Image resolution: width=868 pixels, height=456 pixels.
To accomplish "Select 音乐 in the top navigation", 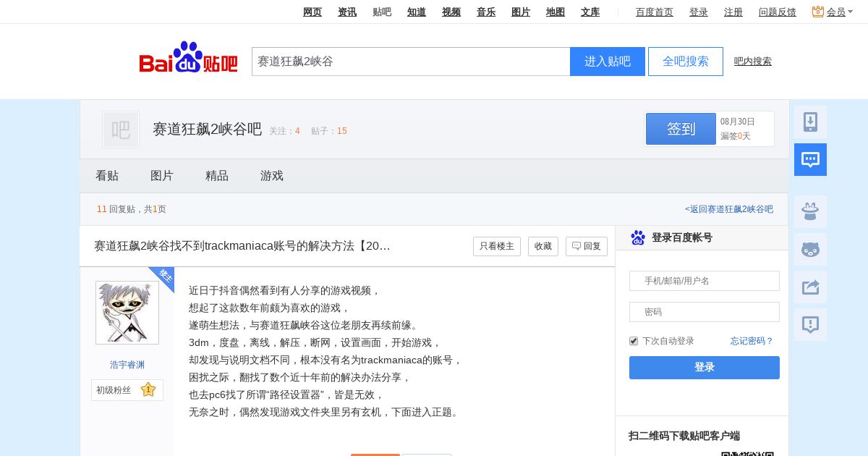I will pyautogui.click(x=486, y=12).
